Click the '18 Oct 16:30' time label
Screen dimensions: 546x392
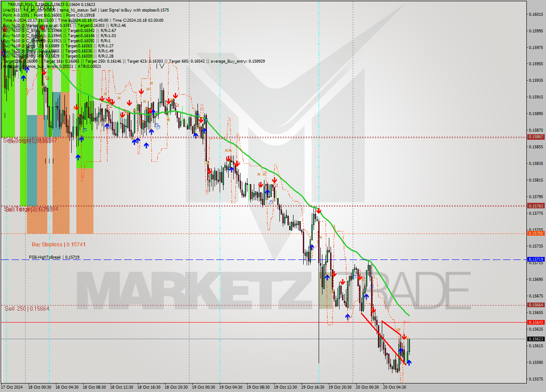pos(149,387)
